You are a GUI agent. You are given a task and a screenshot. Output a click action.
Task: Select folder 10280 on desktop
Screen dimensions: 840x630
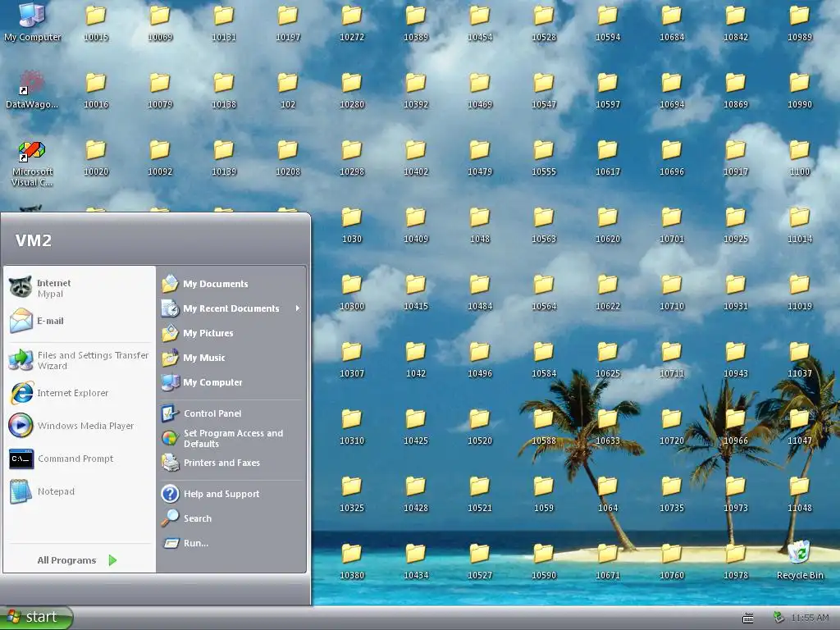[x=352, y=90]
